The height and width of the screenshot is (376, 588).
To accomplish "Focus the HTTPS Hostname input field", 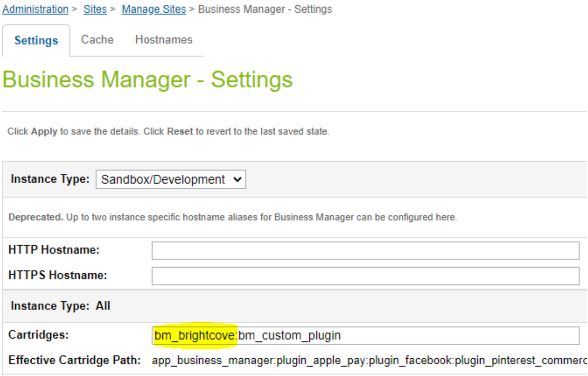I will [365, 276].
